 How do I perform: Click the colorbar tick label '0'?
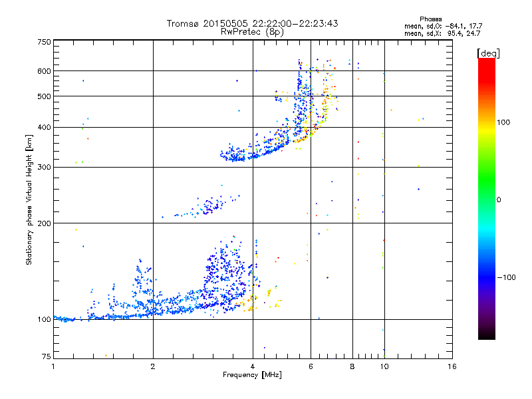pos(499,199)
